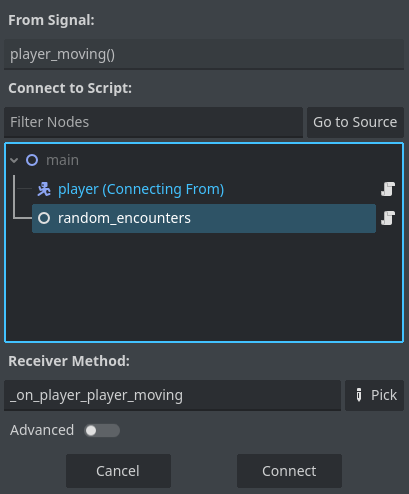This screenshot has height=494, width=409.
Task: Click the player_moving() signal field
Action: [x=204, y=54]
